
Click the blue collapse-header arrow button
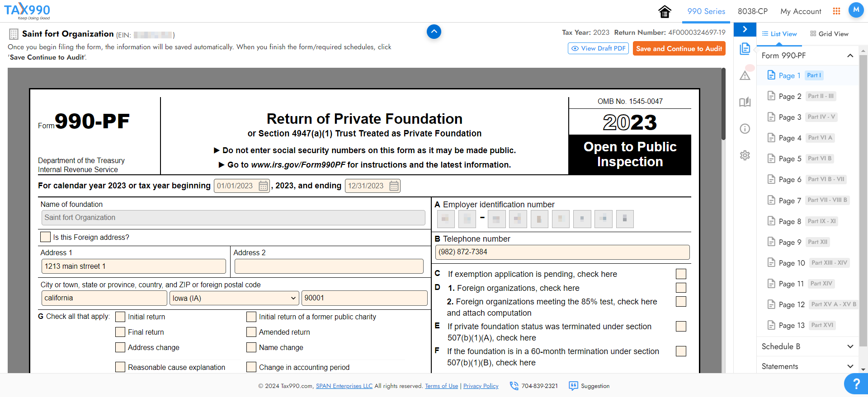434,32
